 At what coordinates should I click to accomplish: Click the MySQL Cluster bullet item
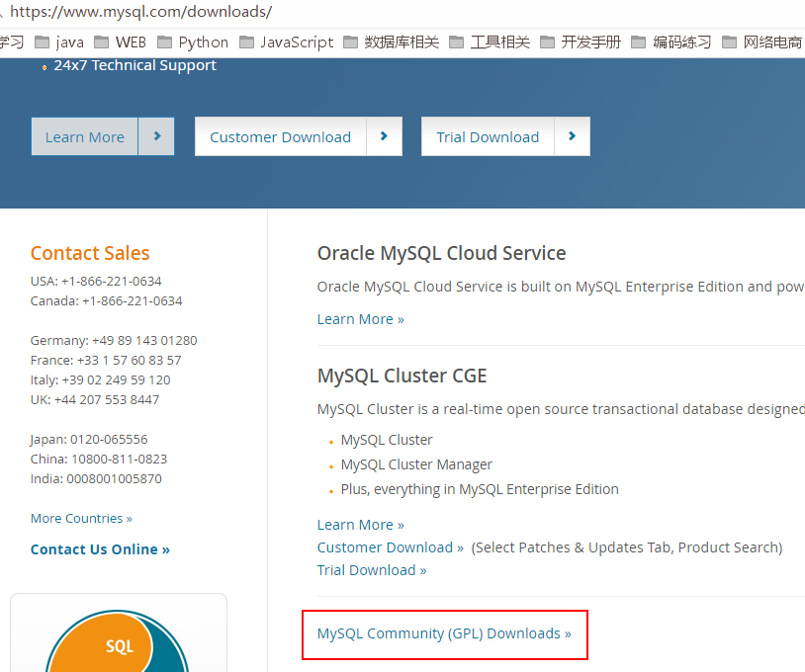(387, 440)
